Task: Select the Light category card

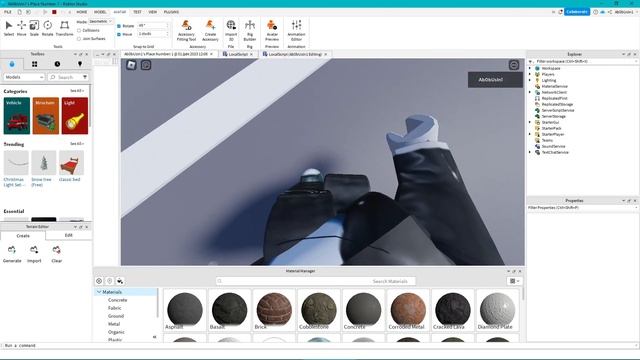Action: click(x=75, y=116)
